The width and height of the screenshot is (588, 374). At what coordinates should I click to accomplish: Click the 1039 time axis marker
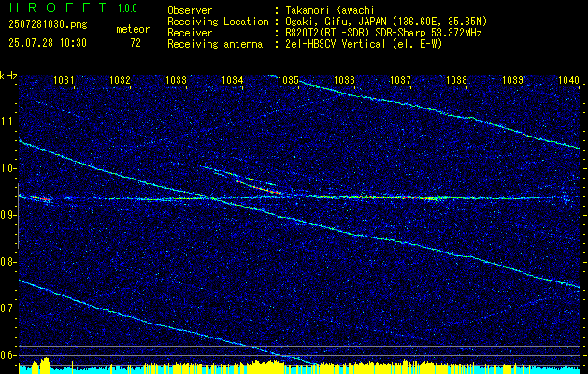pyautogui.click(x=512, y=79)
